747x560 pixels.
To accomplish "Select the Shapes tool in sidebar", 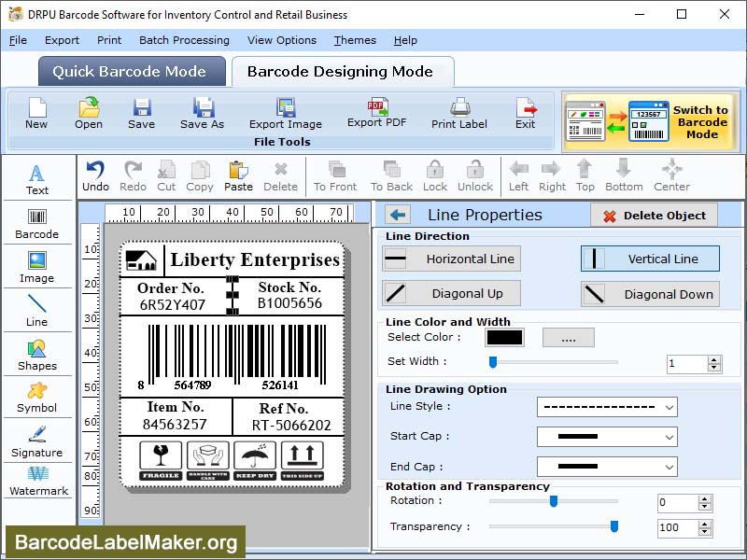I will click(37, 356).
